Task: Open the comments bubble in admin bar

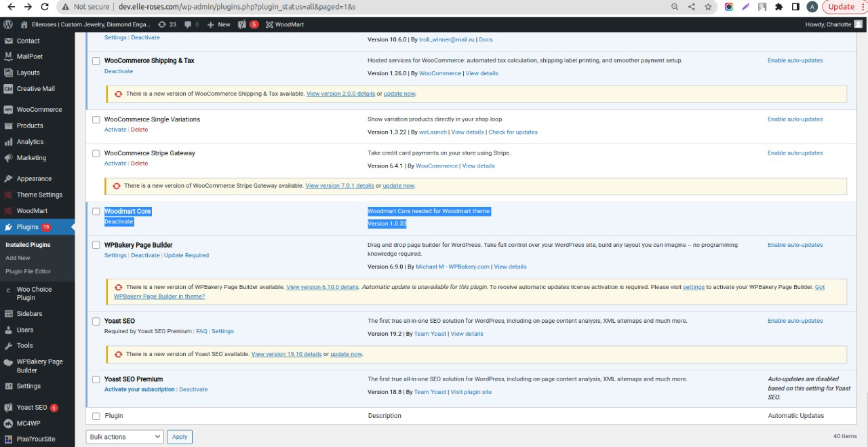Action: coord(191,24)
